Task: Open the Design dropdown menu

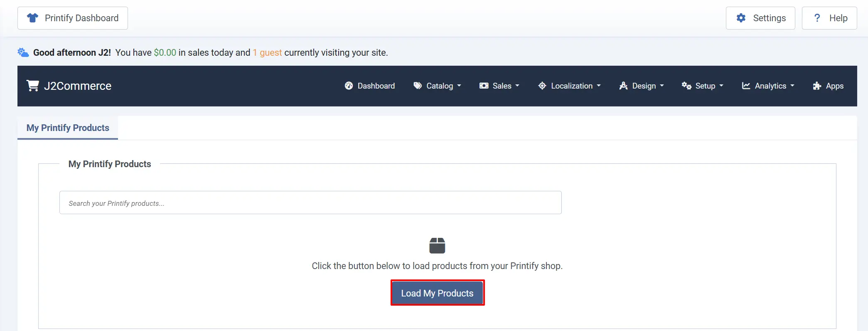Action: tap(641, 86)
